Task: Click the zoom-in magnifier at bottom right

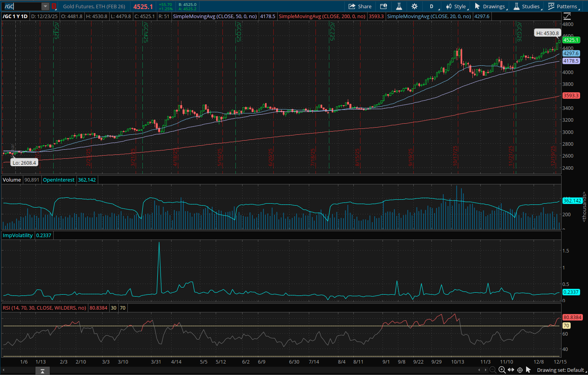Action: click(502, 370)
